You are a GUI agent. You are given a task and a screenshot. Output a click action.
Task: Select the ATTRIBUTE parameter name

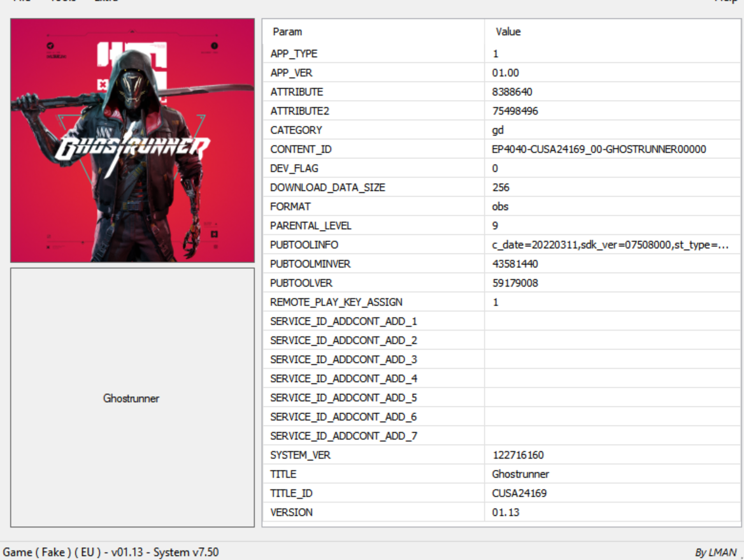297,92
